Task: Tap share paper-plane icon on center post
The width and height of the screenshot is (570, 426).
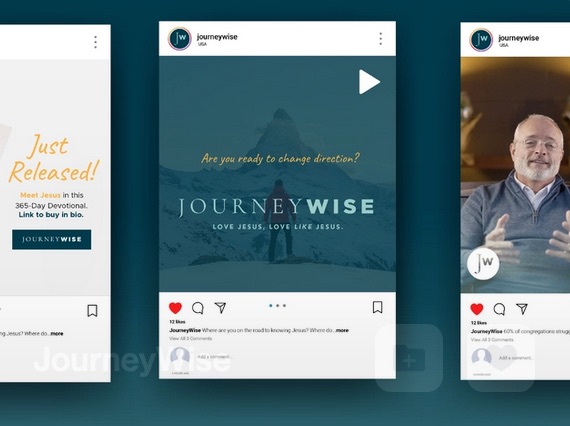Action: coord(220,308)
